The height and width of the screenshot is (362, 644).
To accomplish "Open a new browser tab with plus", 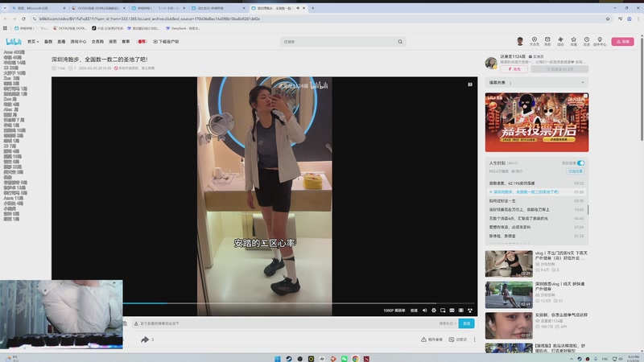I will [x=312, y=8].
